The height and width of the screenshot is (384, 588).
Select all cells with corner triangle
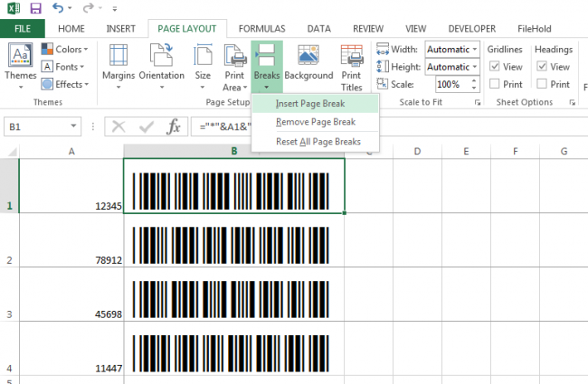point(12,152)
